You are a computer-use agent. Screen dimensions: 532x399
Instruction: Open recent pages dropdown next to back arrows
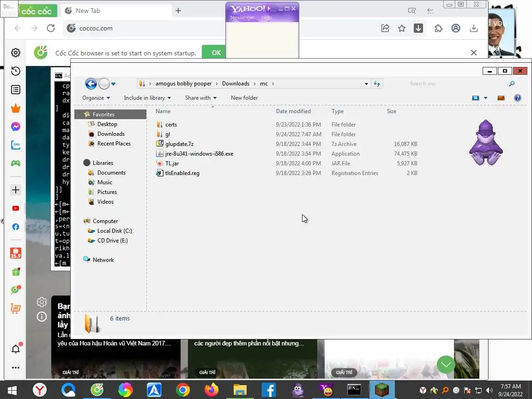[x=113, y=84]
